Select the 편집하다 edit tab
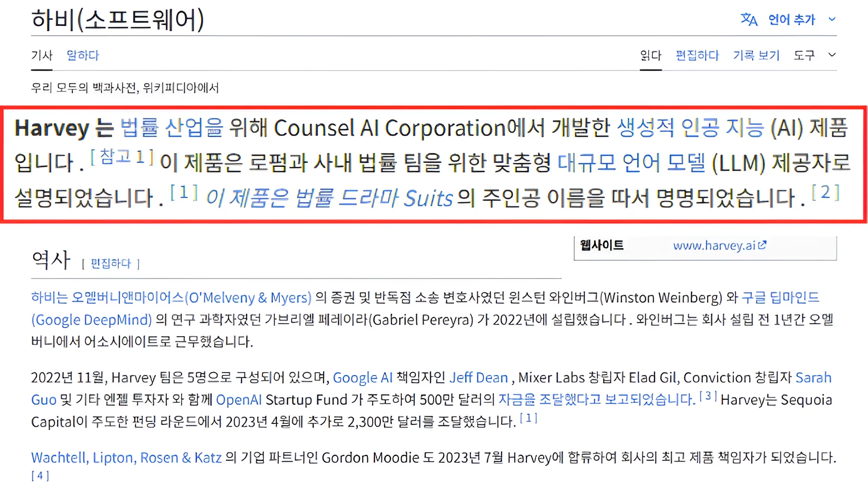 [697, 55]
